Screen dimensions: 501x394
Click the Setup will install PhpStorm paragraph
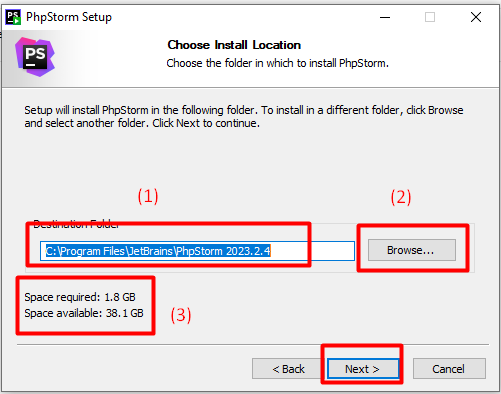pyautogui.click(x=244, y=117)
